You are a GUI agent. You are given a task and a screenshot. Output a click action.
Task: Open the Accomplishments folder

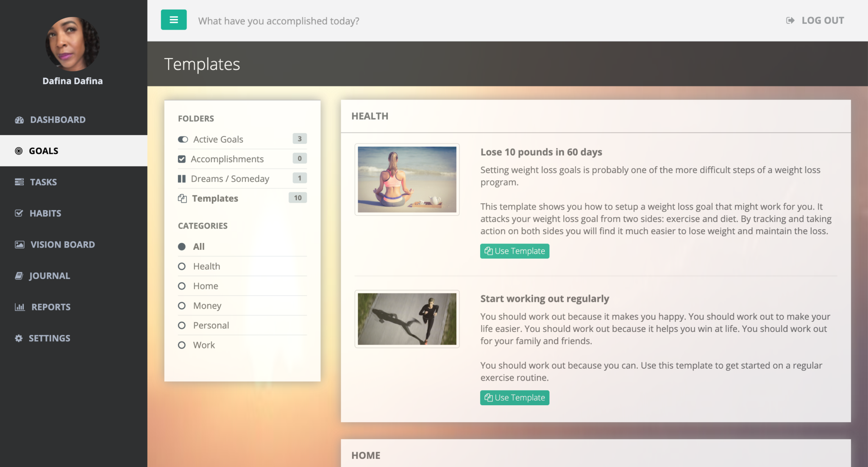pos(242,159)
